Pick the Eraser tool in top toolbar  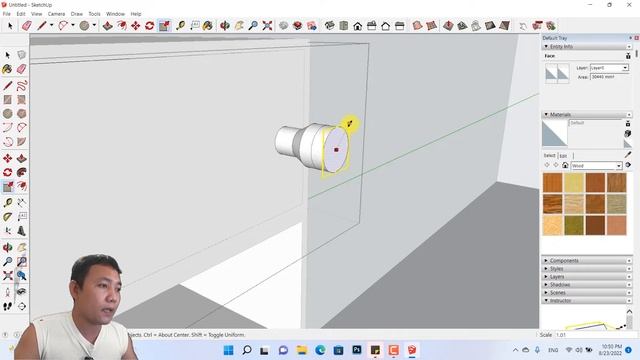[27, 26]
